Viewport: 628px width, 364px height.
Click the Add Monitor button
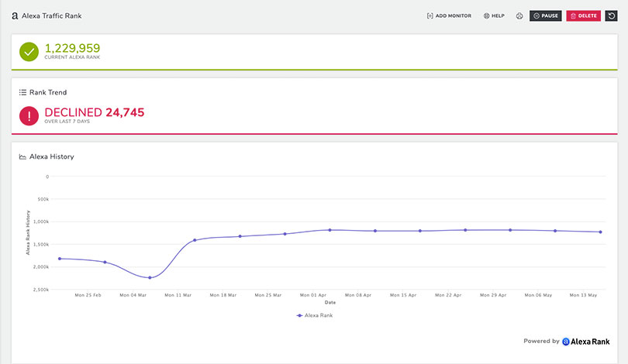[x=449, y=16]
